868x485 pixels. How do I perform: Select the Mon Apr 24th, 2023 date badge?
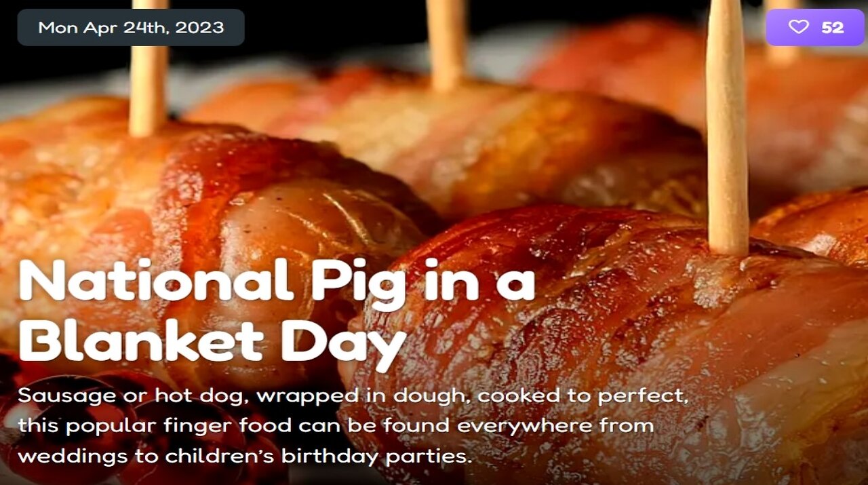click(x=131, y=27)
